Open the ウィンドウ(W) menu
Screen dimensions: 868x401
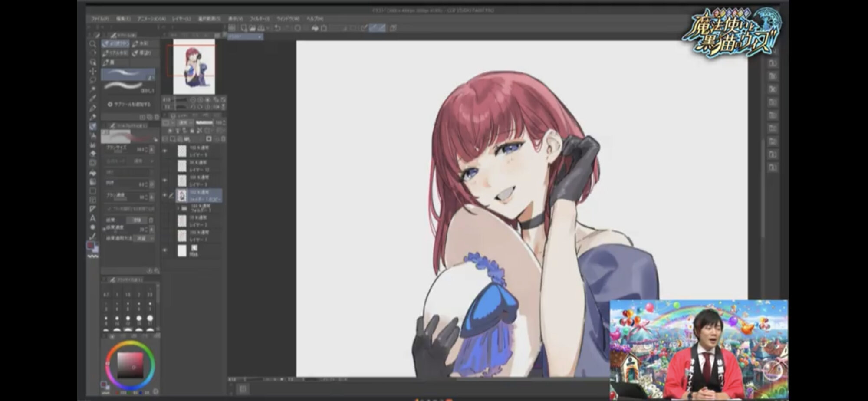pyautogui.click(x=288, y=19)
